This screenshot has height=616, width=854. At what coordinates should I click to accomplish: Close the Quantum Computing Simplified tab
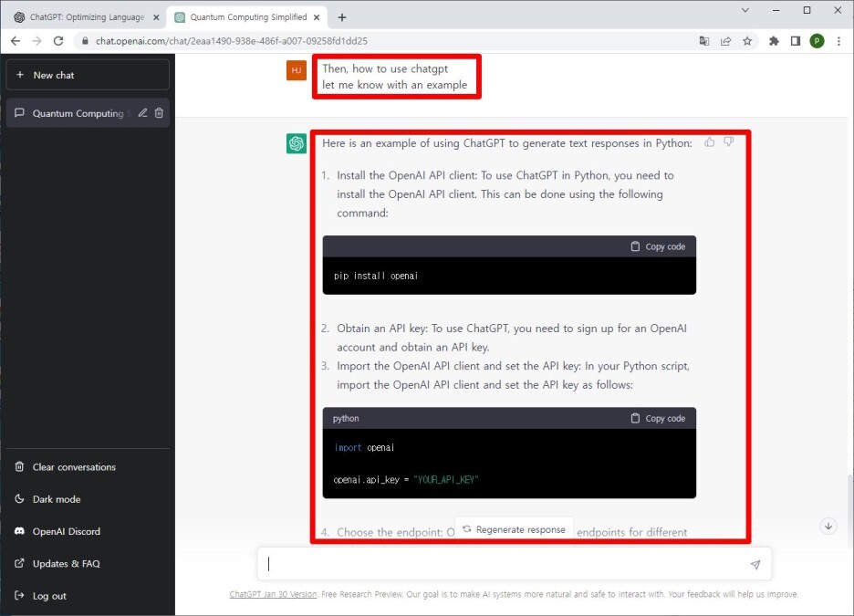[x=317, y=17]
